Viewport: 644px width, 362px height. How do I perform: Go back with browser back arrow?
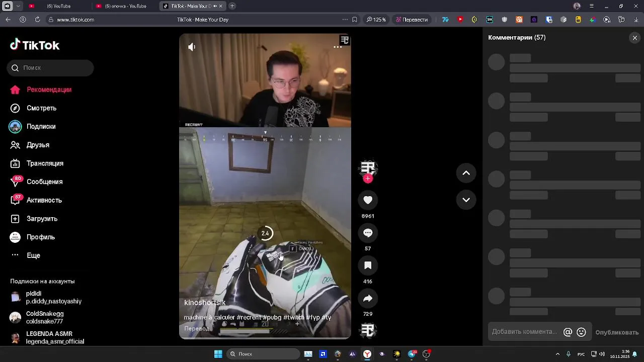point(8,20)
